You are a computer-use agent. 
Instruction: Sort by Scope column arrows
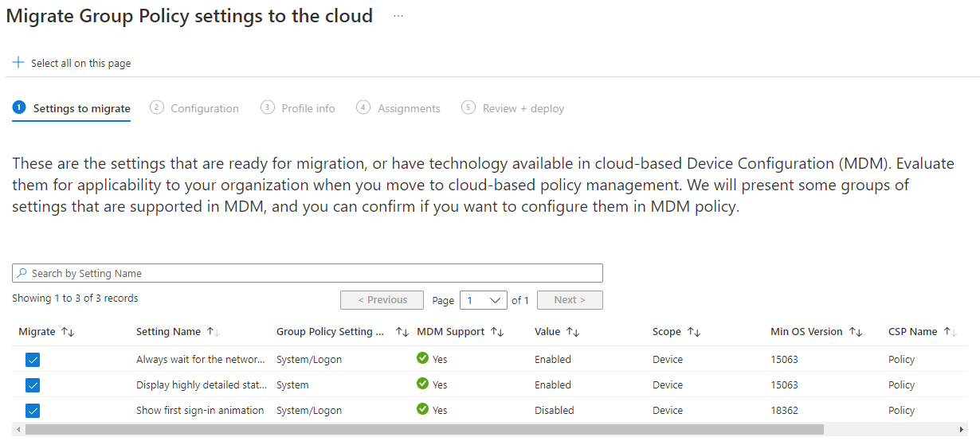point(694,332)
